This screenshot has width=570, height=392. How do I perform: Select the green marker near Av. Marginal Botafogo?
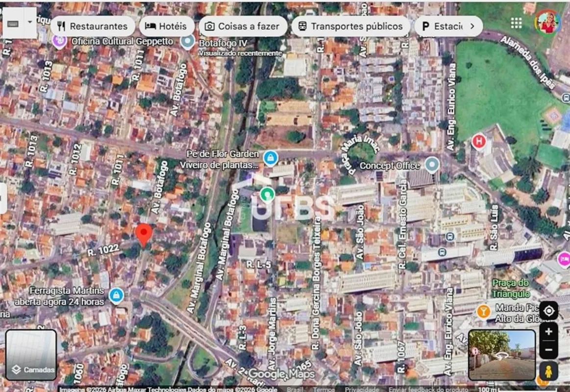(267, 195)
